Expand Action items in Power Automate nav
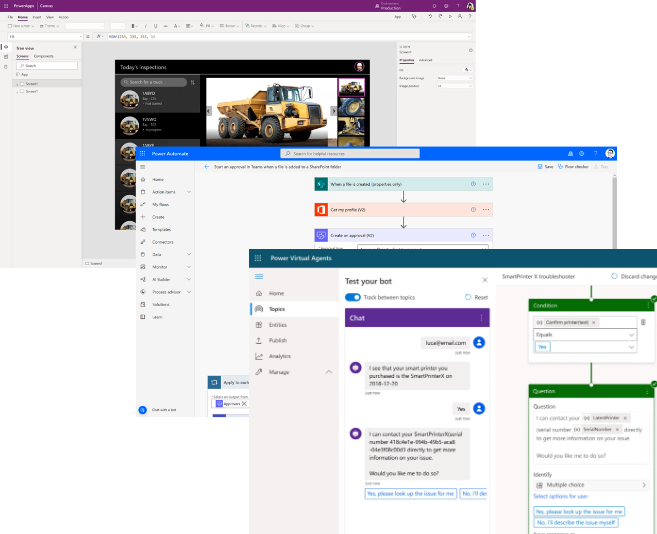 coord(189,192)
